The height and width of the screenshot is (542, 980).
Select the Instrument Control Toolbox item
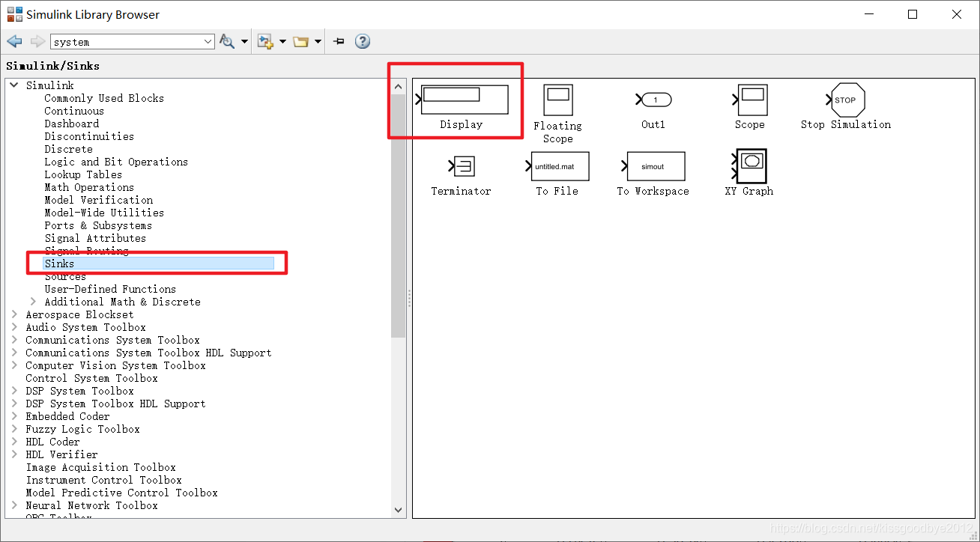point(103,480)
